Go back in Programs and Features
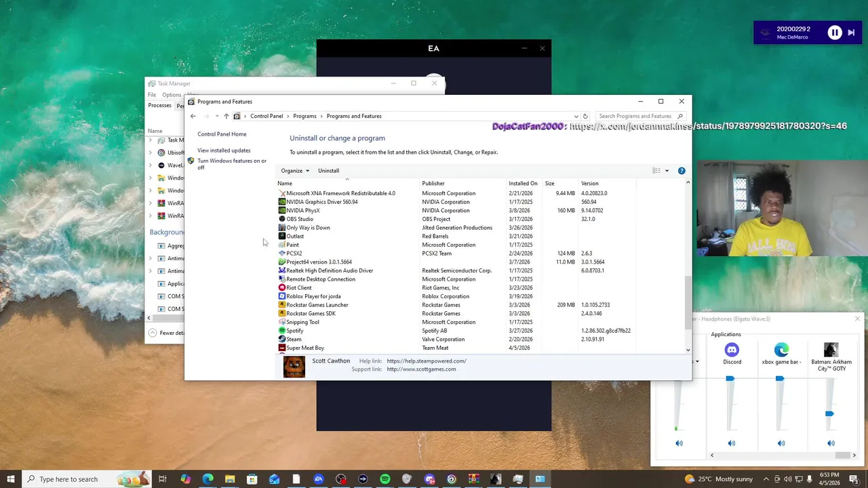This screenshot has height=488, width=868. pyautogui.click(x=193, y=116)
